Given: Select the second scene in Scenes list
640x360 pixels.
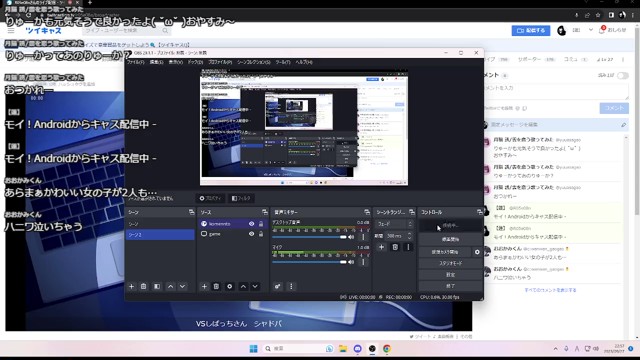Looking at the screenshot, I should click(160, 235).
